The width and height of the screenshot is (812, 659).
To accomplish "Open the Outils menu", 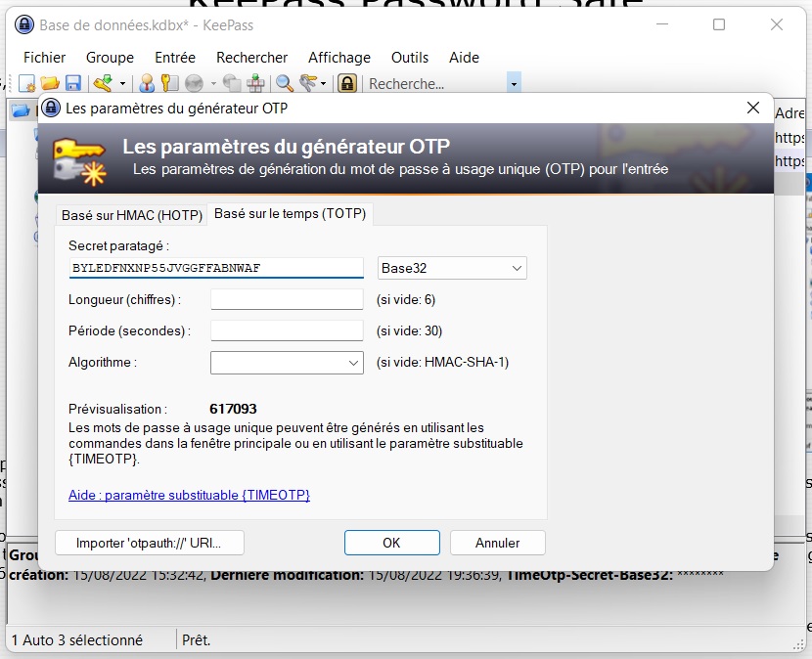I will [x=410, y=58].
